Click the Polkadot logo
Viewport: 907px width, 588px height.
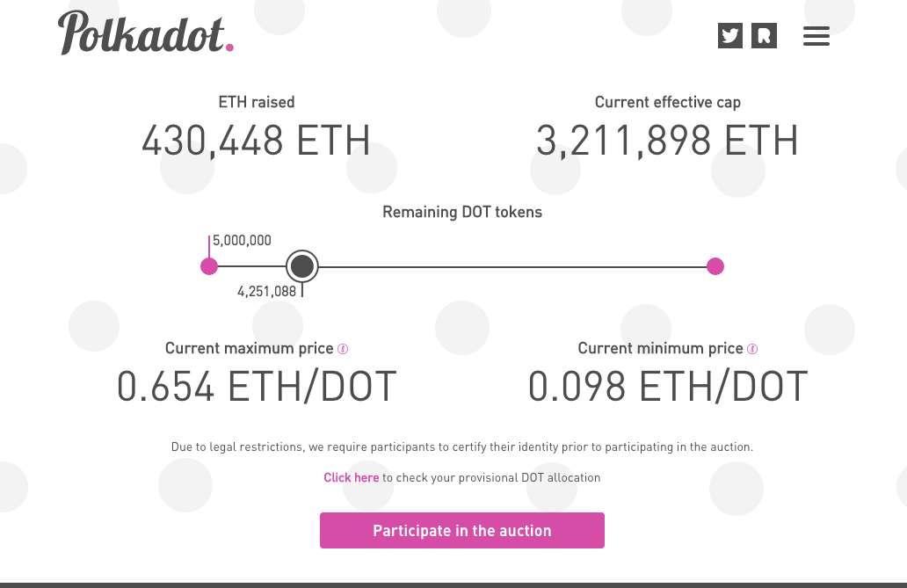point(146,33)
